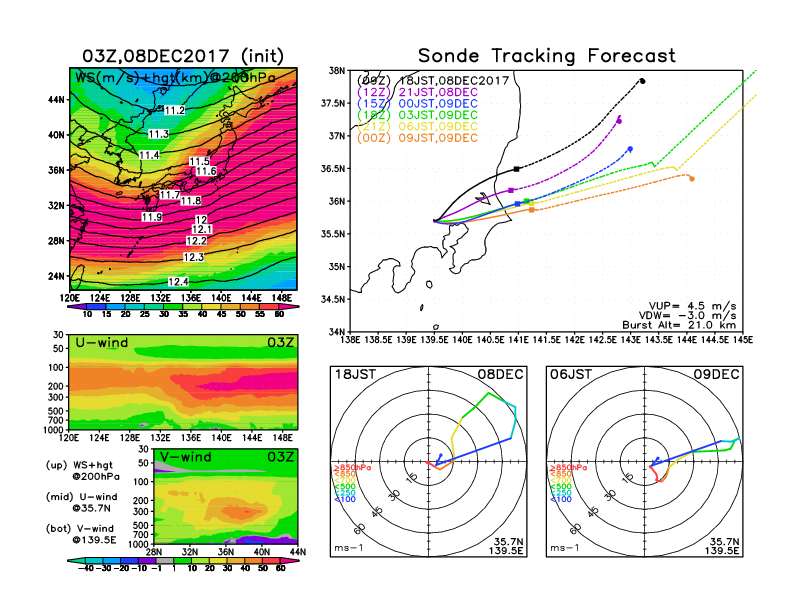This screenshot has width=792, height=612.
Task: Click the 11.9 height contour label
Action: pyautogui.click(x=152, y=217)
